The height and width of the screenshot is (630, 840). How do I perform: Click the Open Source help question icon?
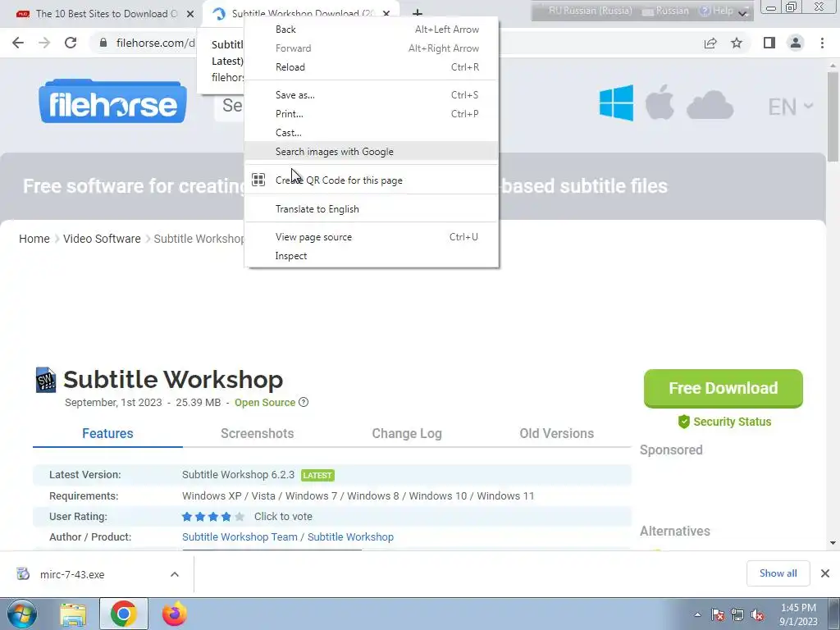304,402
